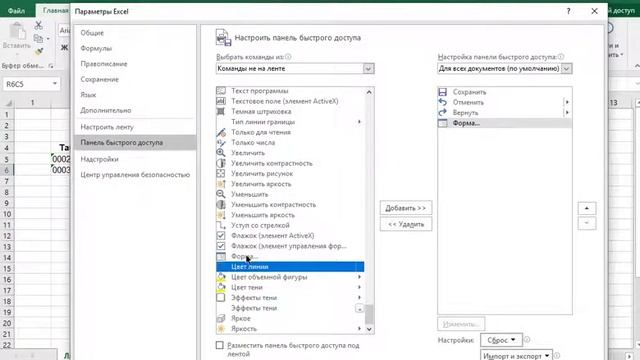Select 'Цвет объемной фигуры' icon
Viewport: 640px width, 360px height.
(x=221, y=277)
